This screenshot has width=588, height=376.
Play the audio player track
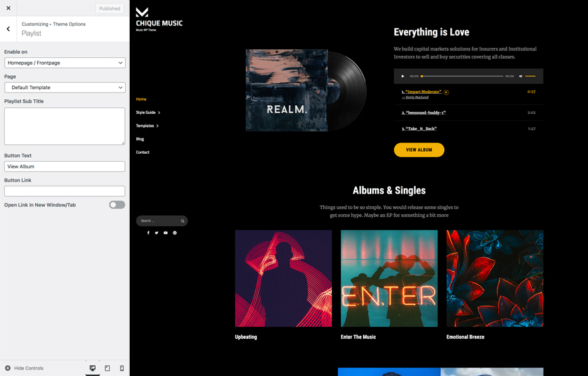click(402, 76)
